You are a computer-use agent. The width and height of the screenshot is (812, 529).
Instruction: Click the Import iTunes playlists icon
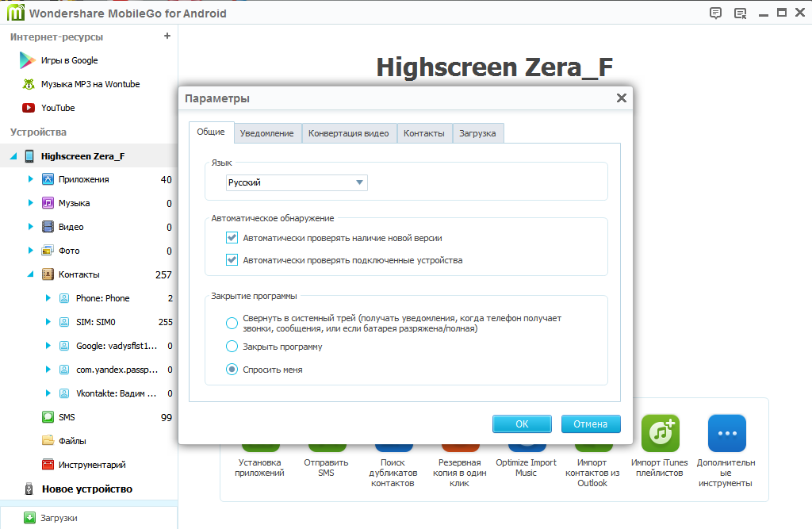[x=661, y=433]
